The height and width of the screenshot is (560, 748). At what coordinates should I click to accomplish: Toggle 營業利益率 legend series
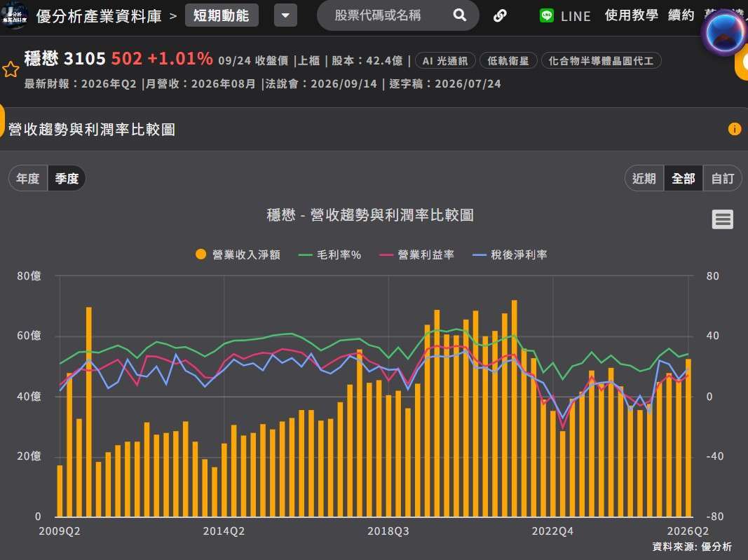click(x=416, y=254)
